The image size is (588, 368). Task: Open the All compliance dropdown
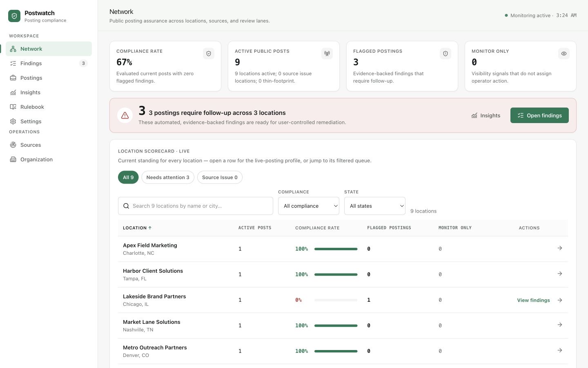point(309,206)
